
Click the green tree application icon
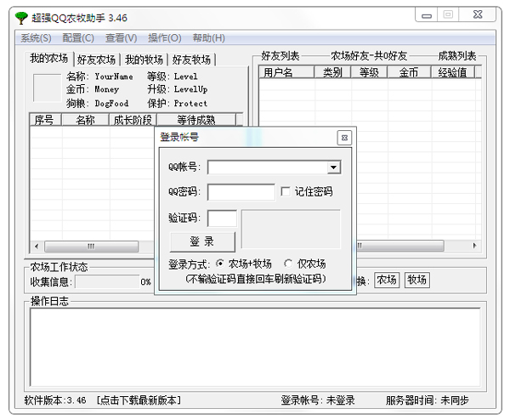[x=21, y=18]
